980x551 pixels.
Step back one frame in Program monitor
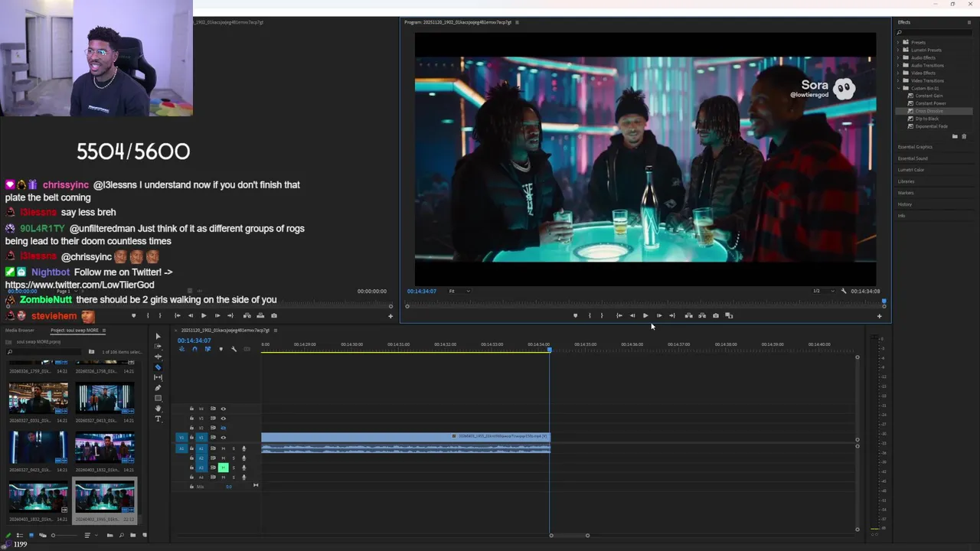(x=632, y=315)
